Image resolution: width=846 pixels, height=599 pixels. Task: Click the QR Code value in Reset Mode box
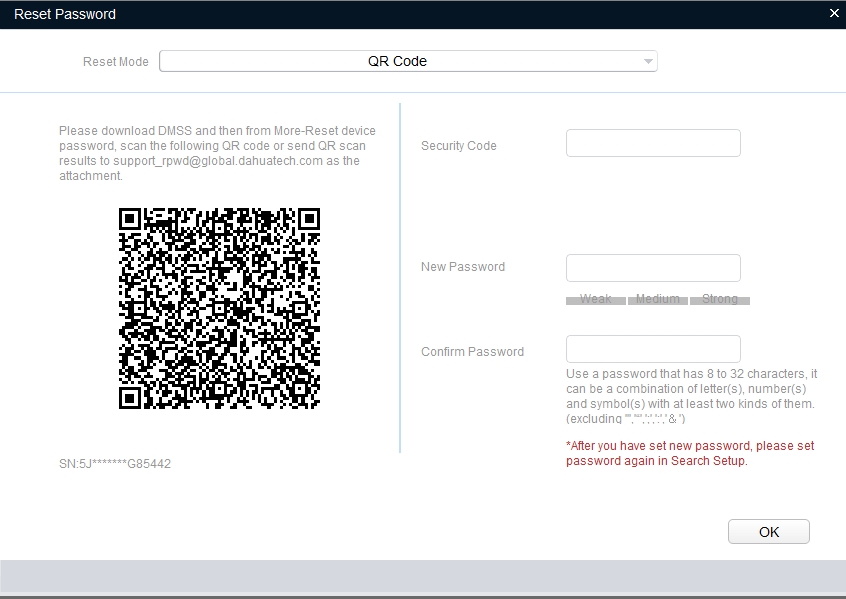[x=397, y=61]
